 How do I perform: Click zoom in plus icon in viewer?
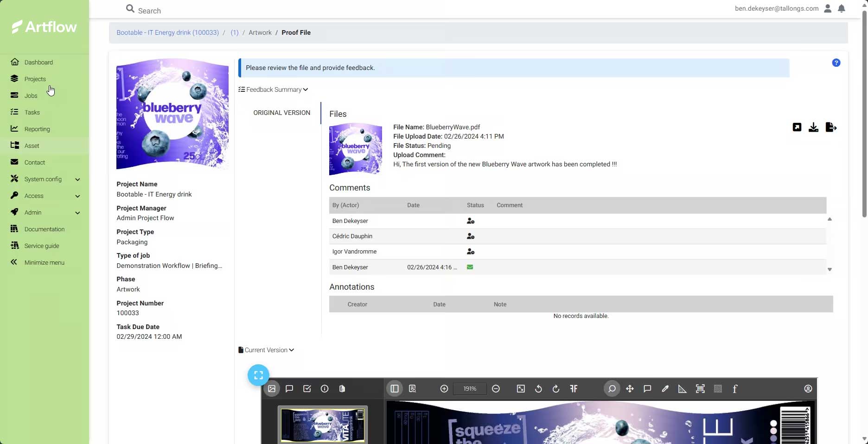click(444, 389)
